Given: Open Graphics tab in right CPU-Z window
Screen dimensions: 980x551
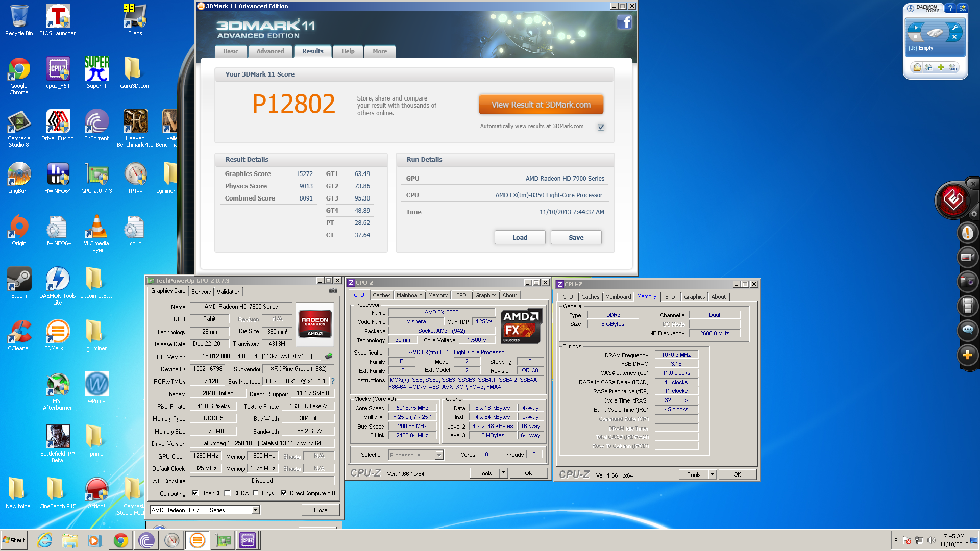Looking at the screenshot, I should 694,297.
